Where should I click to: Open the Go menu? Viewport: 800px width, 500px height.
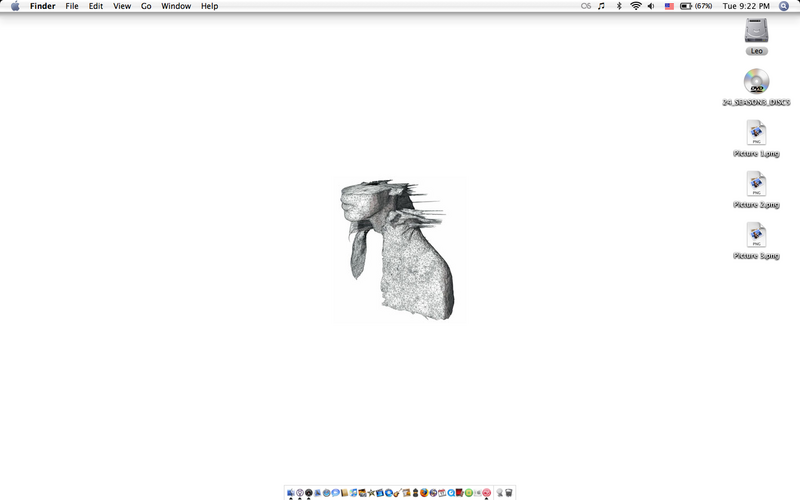pyautogui.click(x=146, y=6)
